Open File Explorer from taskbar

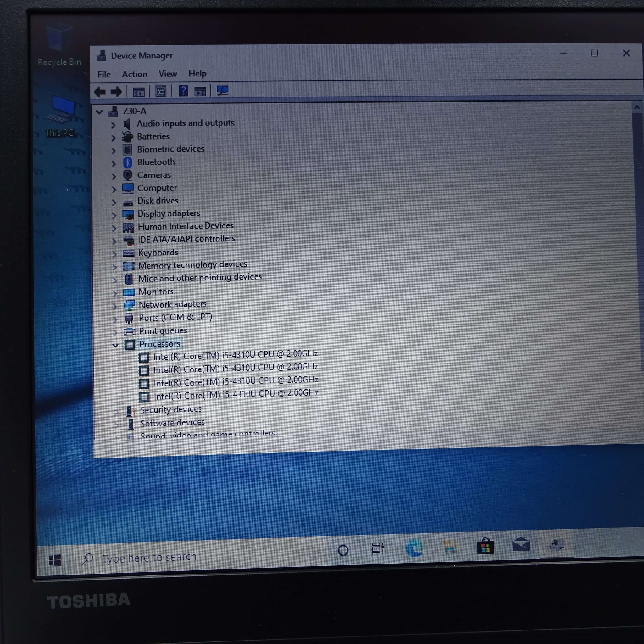pos(450,547)
